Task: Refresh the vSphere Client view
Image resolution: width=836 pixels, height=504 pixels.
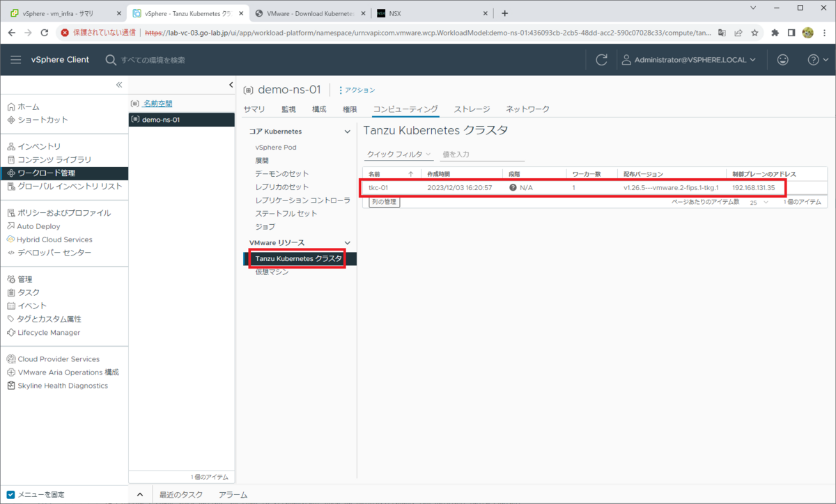Action: pyautogui.click(x=602, y=60)
